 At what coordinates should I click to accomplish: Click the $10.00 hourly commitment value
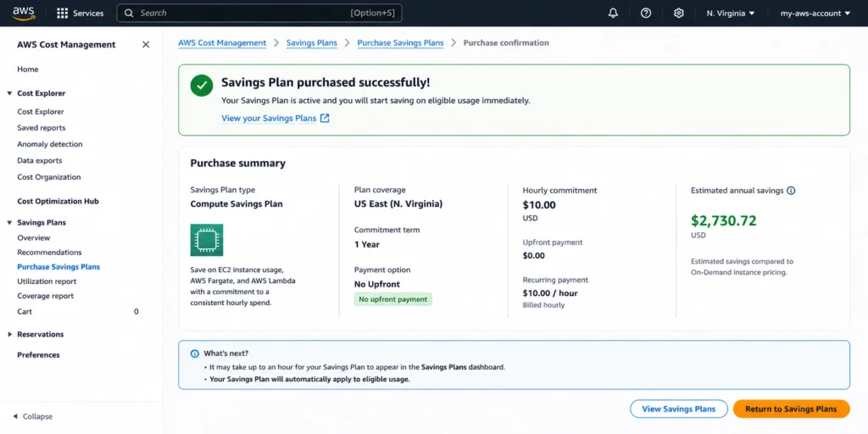[x=539, y=205]
